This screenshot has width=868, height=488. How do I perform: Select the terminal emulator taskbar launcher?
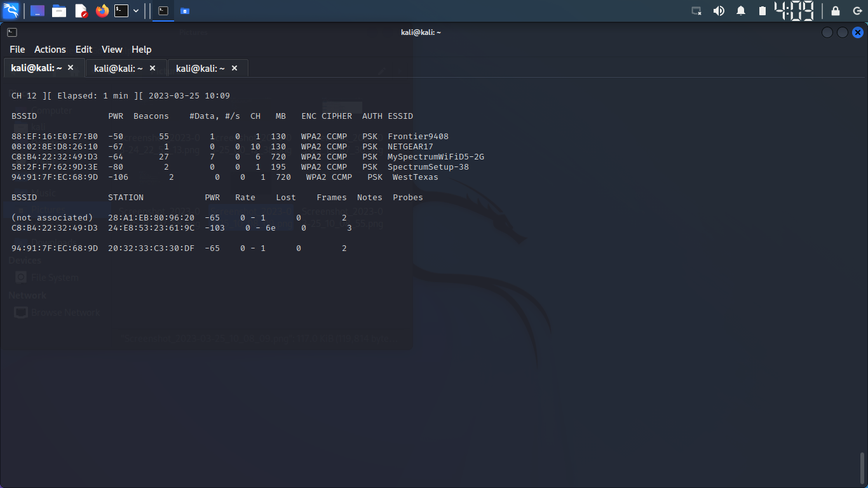[122, 10]
